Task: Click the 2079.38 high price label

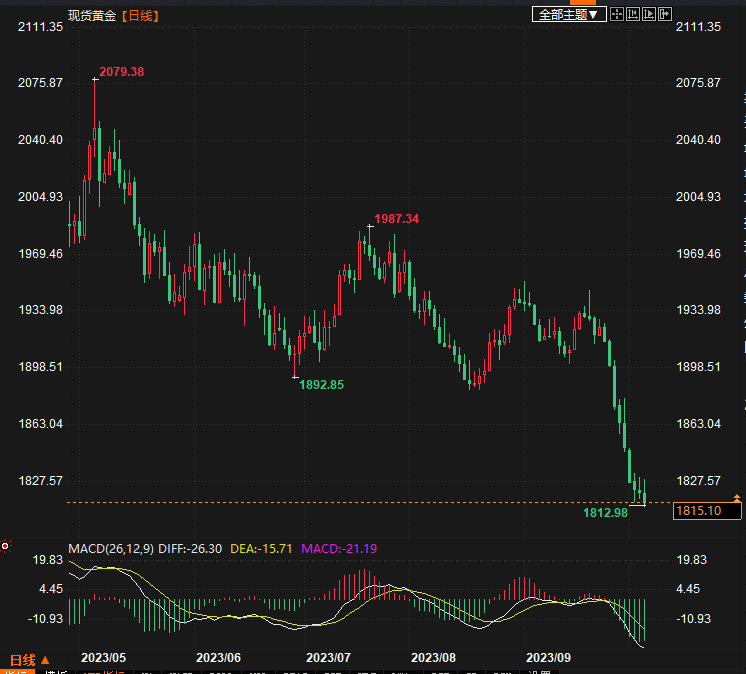Action: pos(121,72)
